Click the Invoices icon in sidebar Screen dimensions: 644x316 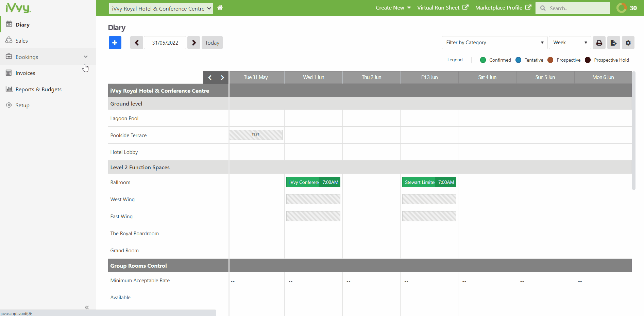(x=9, y=73)
